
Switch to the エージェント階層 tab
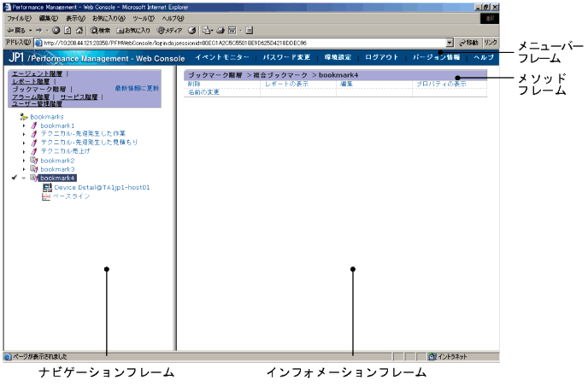point(37,73)
